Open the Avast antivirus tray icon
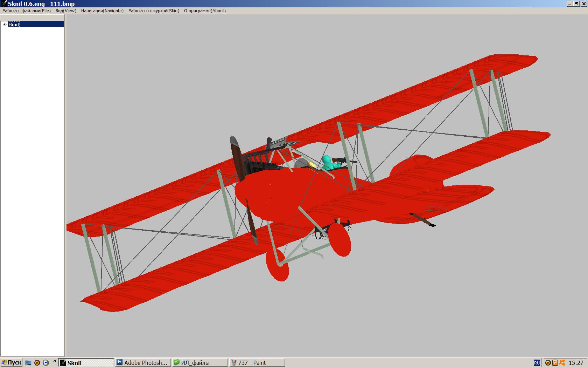588x368 pixels. click(562, 363)
